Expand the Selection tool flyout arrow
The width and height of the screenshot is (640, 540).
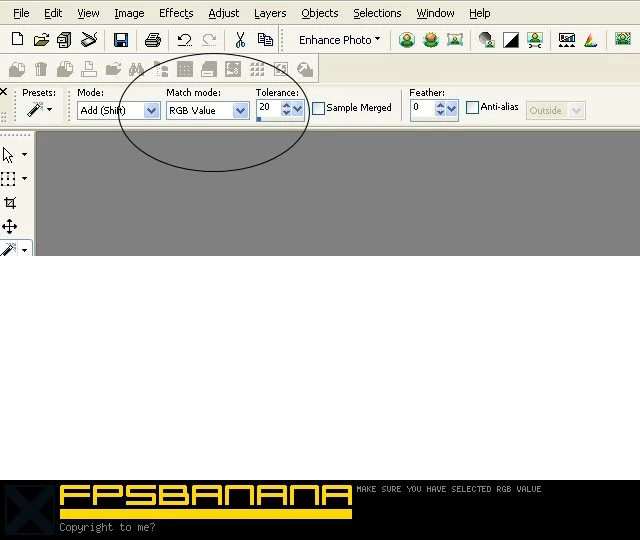[24, 178]
